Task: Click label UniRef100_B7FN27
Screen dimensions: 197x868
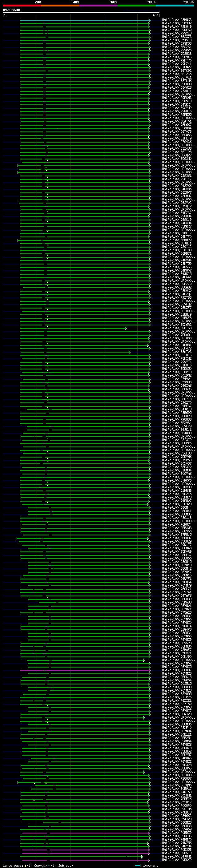Action: pos(177,67)
